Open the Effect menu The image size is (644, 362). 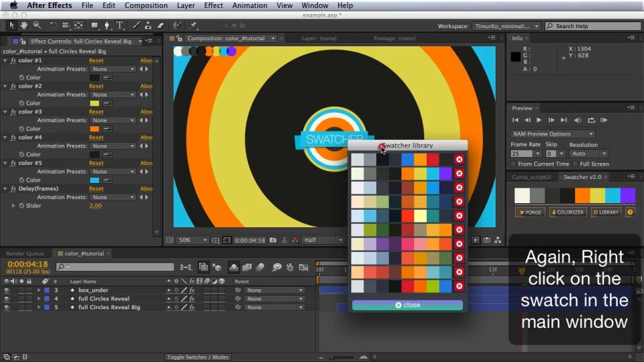(213, 5)
